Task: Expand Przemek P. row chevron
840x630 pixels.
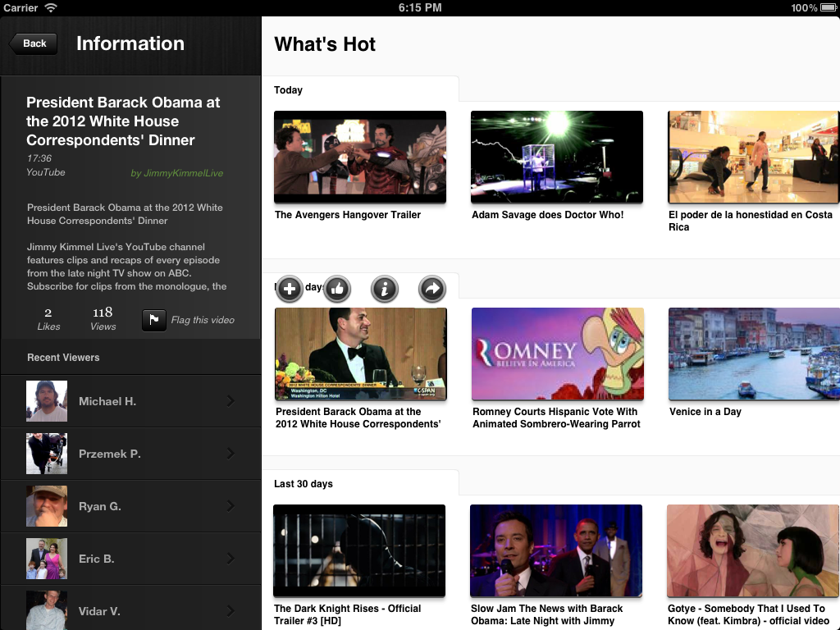Action: [x=231, y=453]
